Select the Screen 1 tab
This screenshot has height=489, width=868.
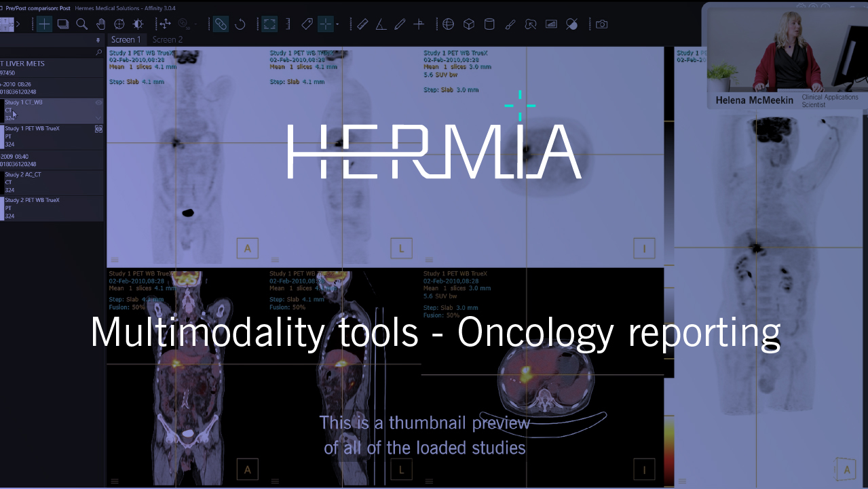(126, 40)
